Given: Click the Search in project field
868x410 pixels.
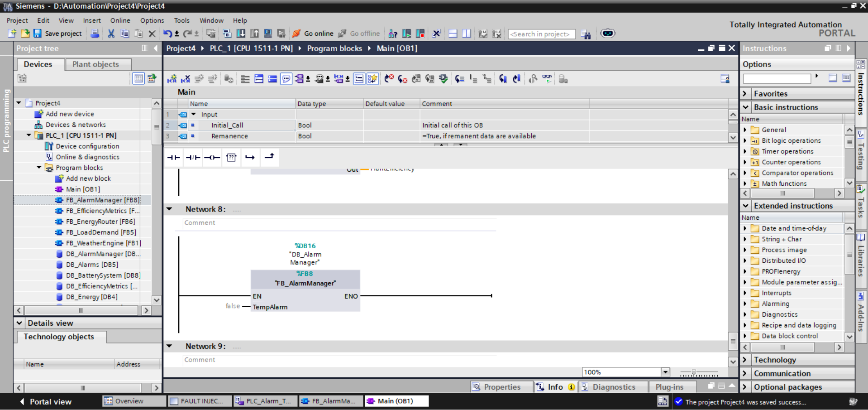Looking at the screenshot, I should (541, 34).
